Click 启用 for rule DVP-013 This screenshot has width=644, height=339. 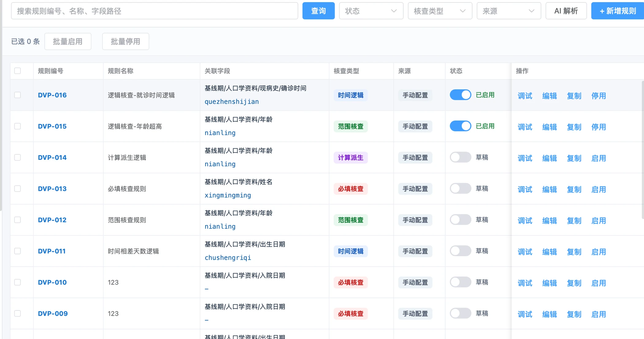point(598,190)
